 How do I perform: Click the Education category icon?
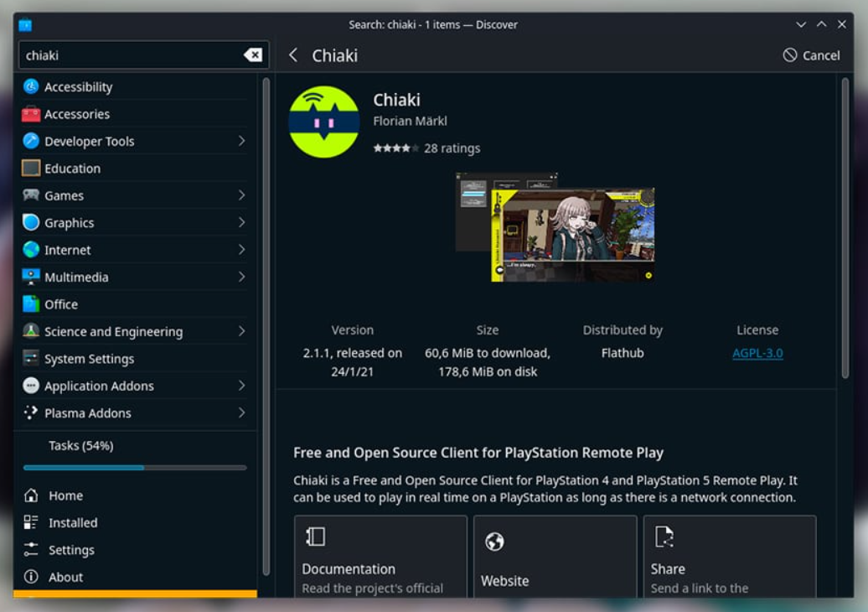pos(31,169)
